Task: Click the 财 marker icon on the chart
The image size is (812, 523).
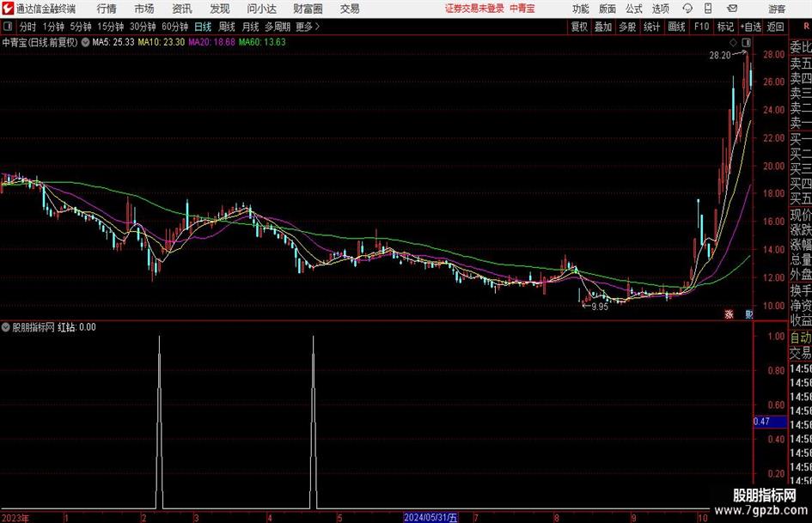Action: [x=748, y=313]
